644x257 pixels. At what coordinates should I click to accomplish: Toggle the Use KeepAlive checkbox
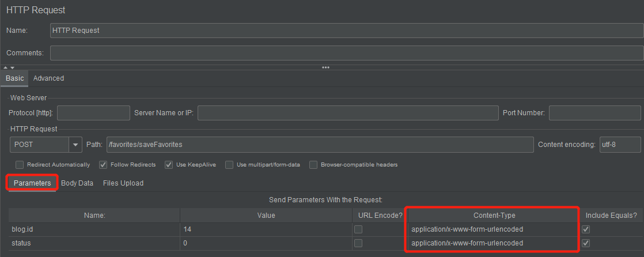169,165
